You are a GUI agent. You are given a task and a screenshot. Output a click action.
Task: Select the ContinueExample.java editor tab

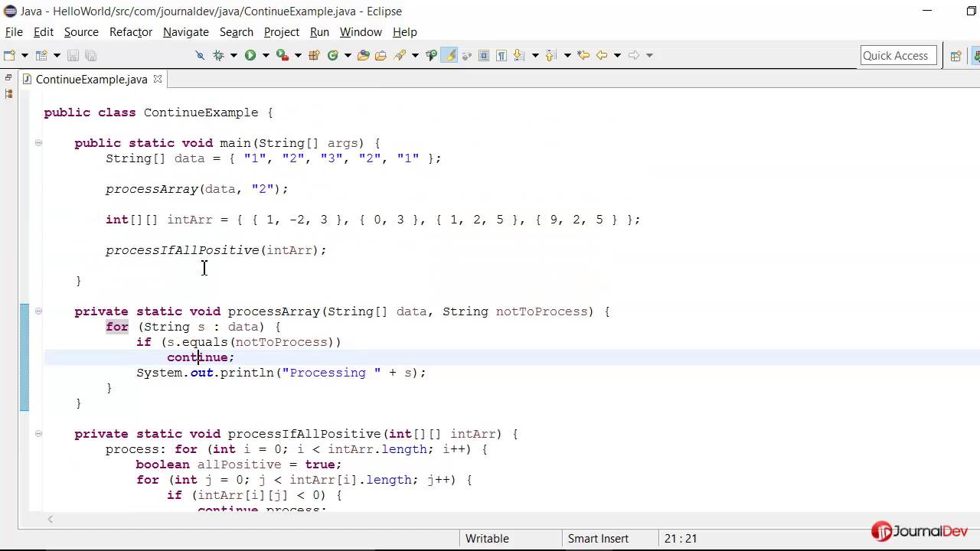coord(90,79)
